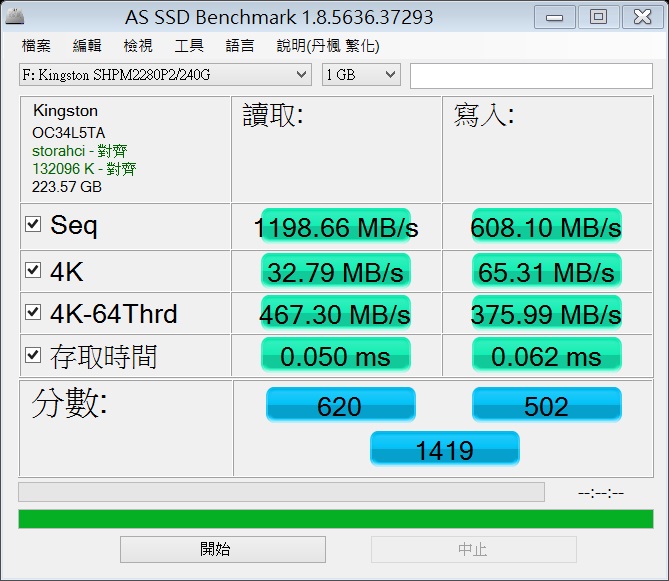Screen dimensions: 669x581
Task: Maximize the AS SSD Benchmark window
Action: 598,17
